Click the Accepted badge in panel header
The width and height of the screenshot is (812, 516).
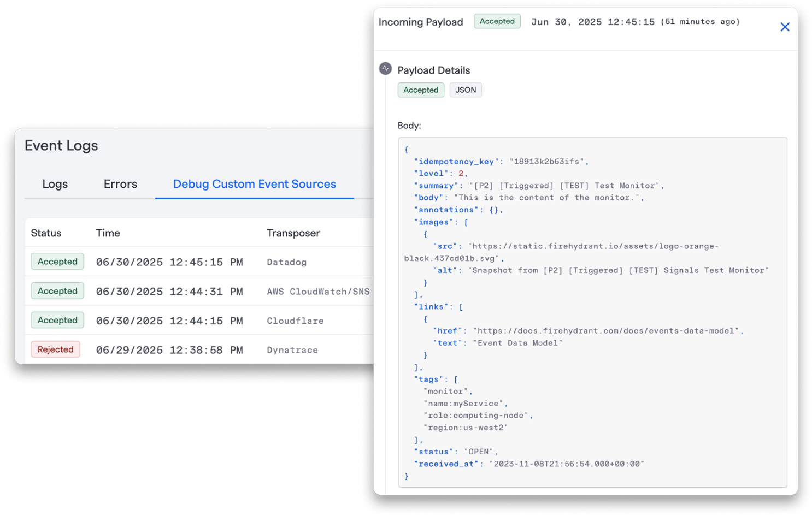[x=497, y=21]
